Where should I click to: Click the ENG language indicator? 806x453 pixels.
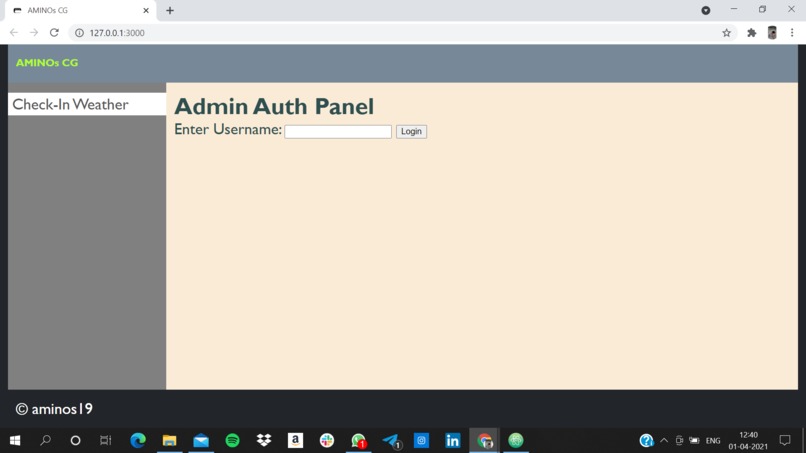tap(713, 441)
